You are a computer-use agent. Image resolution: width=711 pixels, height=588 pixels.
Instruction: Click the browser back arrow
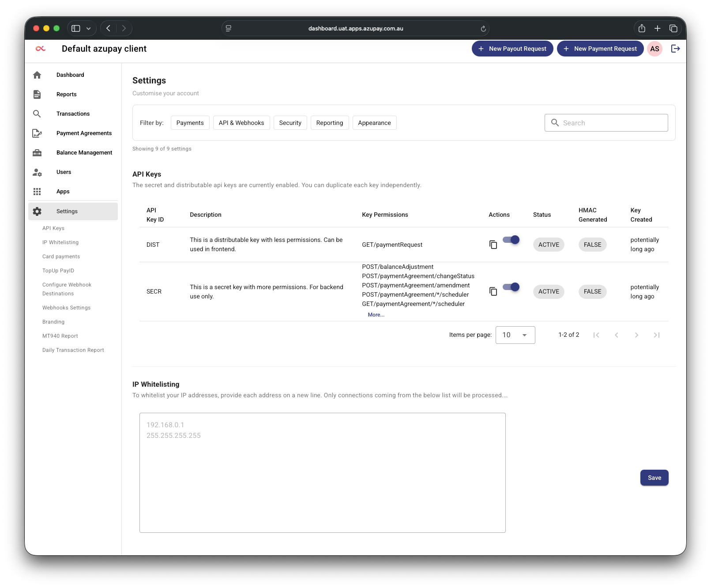click(108, 28)
